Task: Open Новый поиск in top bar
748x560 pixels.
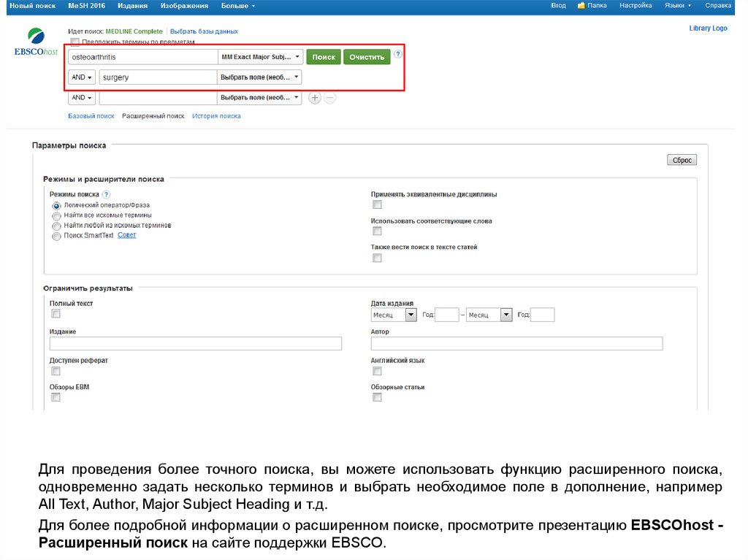Action: pos(32,6)
